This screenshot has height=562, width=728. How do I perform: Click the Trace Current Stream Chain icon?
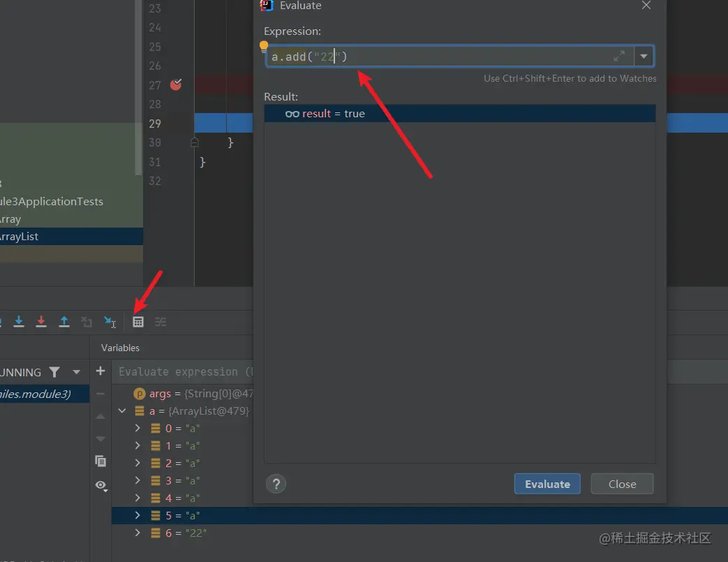[x=160, y=321]
